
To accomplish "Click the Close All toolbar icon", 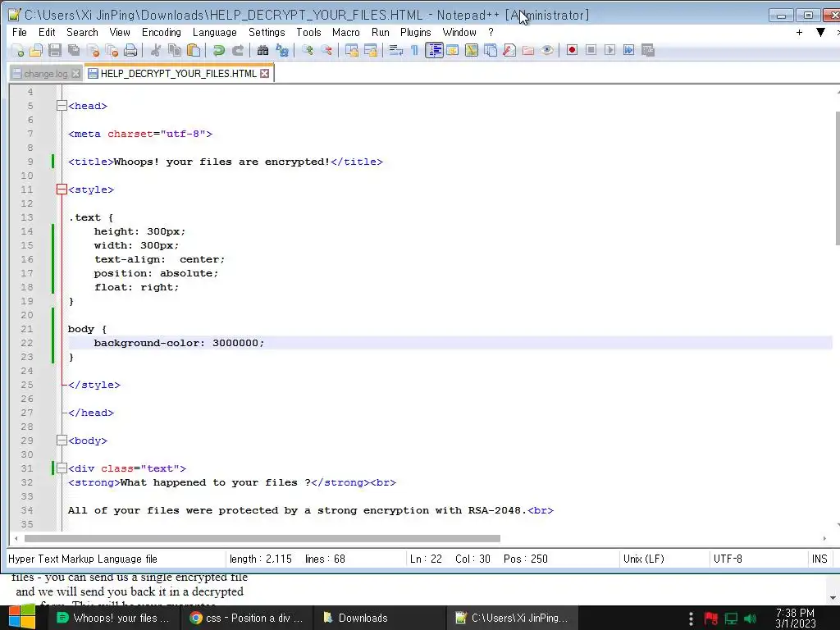I will [x=112, y=50].
